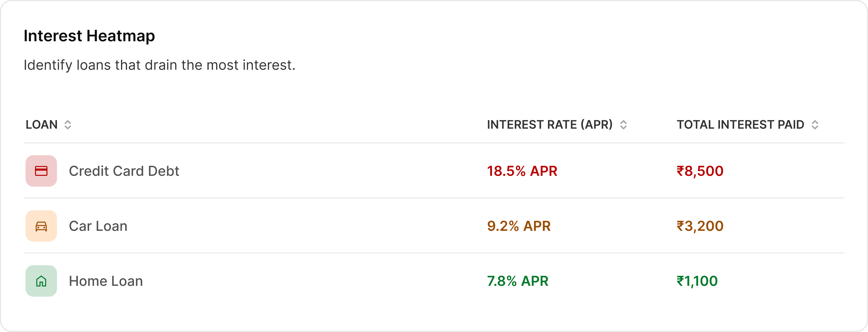Select the Home Loan row label

106,281
